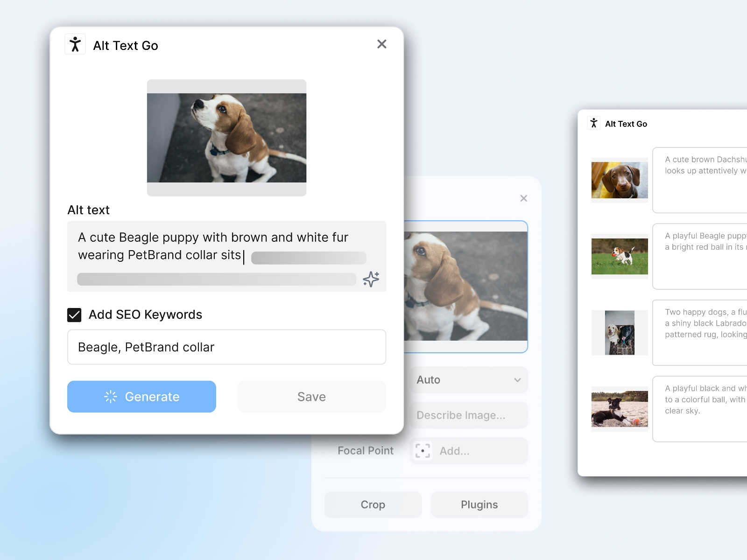
Task: Open the Auto dropdown
Action: tap(468, 380)
